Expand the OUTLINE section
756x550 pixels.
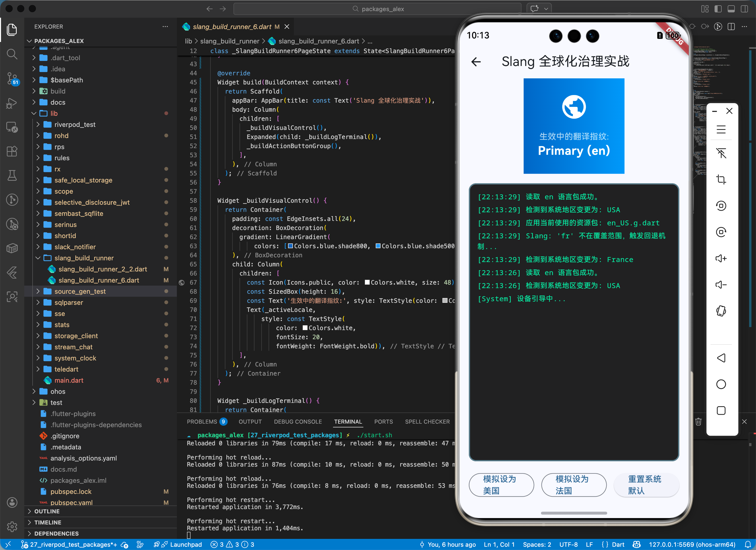pos(47,511)
